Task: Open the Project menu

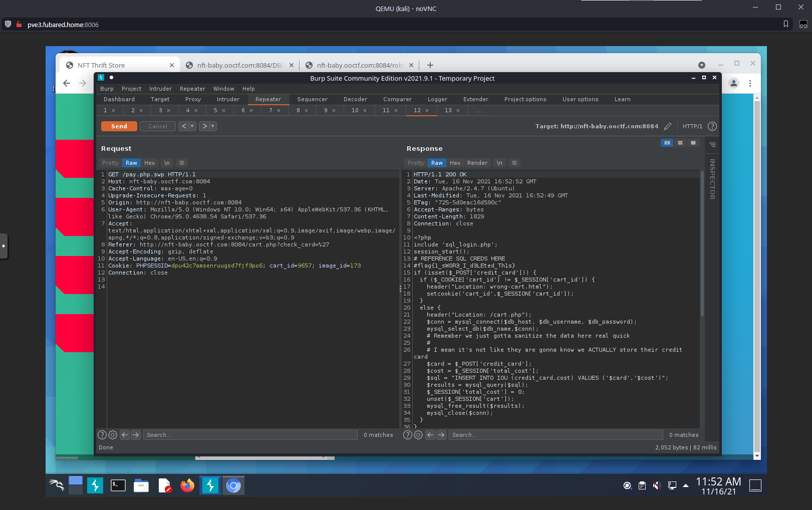Action: [x=131, y=89]
